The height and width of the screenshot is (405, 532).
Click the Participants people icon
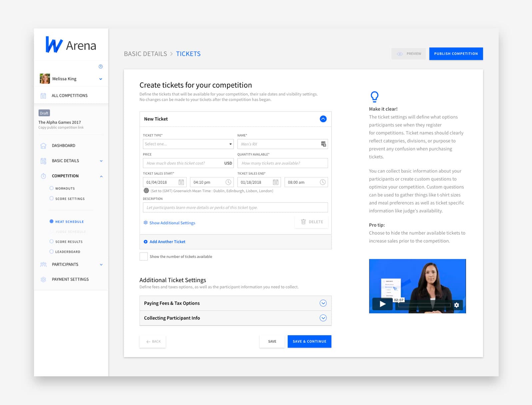pos(43,265)
